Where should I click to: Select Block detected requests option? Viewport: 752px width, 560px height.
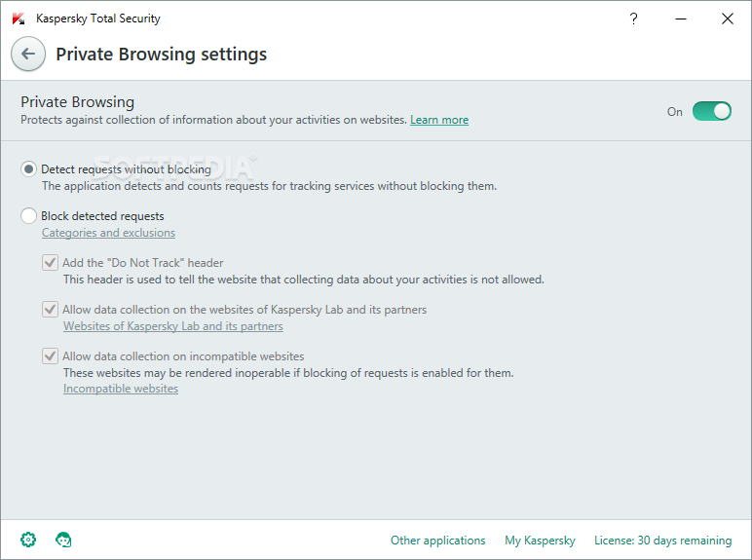[x=29, y=216]
